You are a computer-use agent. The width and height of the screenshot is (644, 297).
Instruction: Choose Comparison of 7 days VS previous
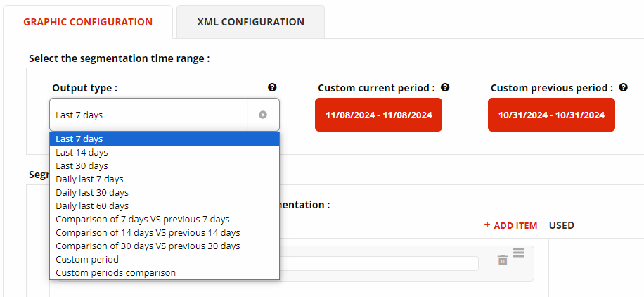[143, 219]
